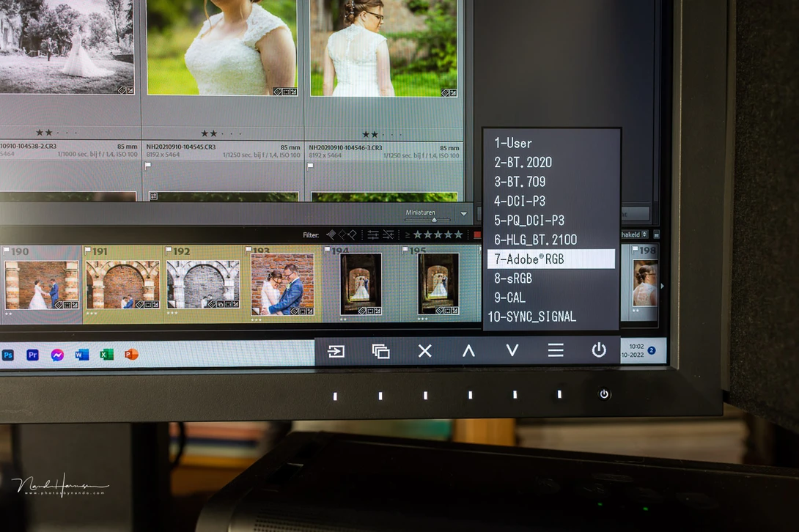Toggle the rejected filter flag
Screen dimensions: 799x532
352,234
